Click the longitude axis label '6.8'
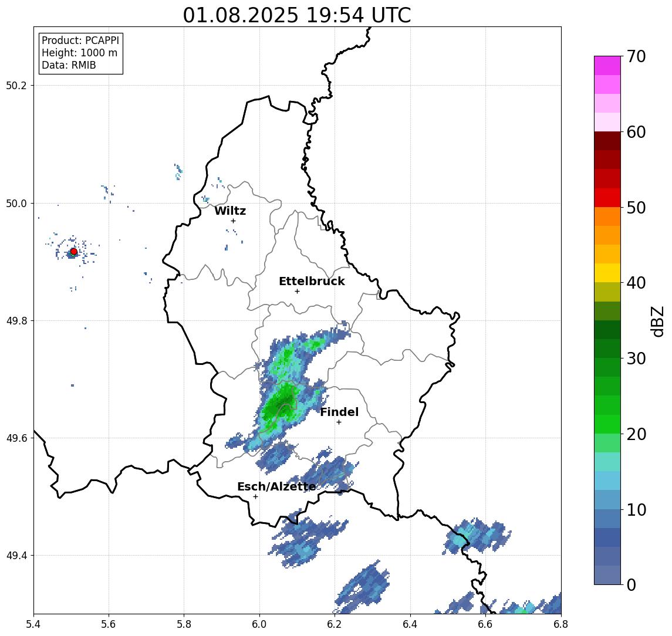 click(561, 624)
